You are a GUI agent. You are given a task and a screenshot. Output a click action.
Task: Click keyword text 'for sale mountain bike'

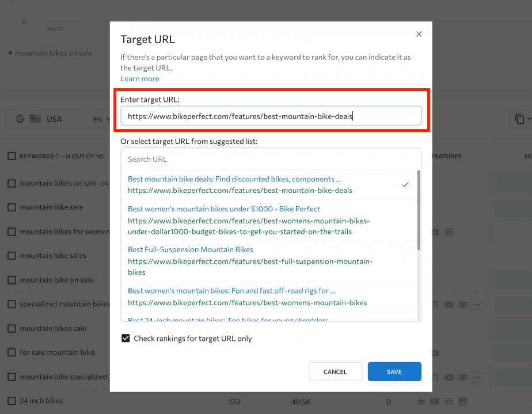(57, 352)
